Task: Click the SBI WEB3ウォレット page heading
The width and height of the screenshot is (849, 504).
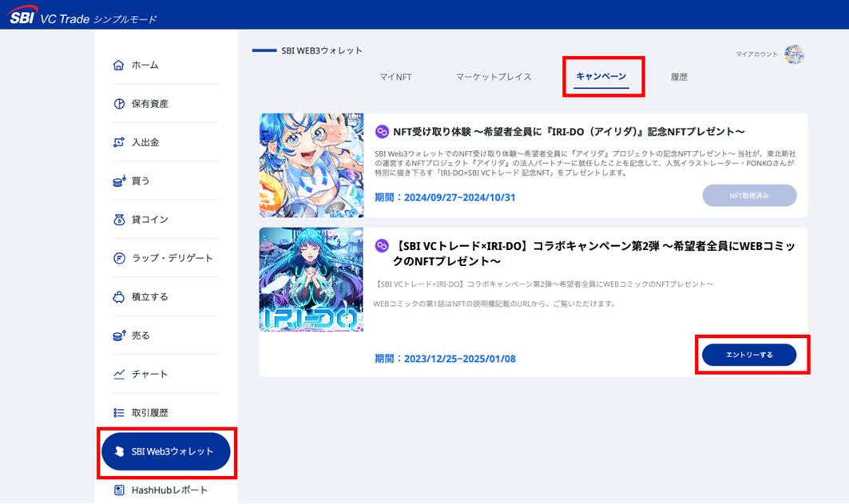Action: click(322, 50)
